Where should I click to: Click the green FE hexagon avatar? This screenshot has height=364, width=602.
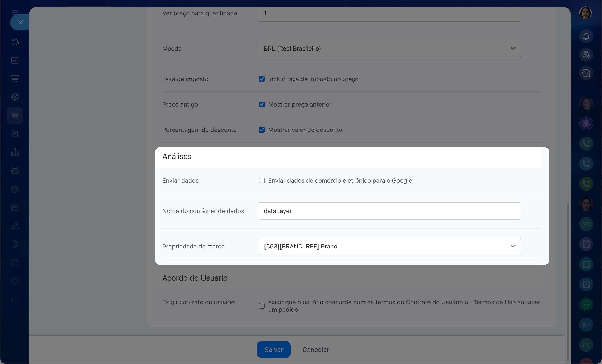coord(586,304)
